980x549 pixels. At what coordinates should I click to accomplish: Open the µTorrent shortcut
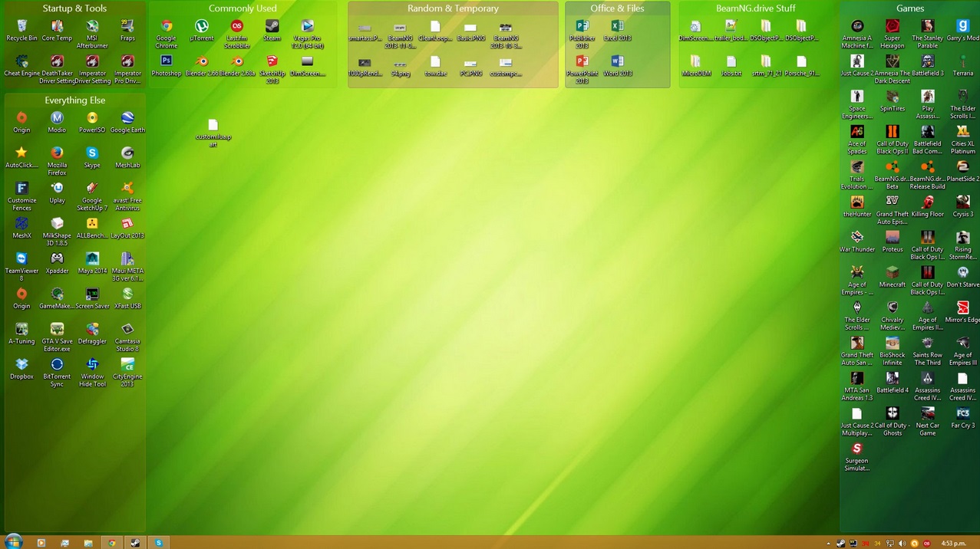pos(201,31)
